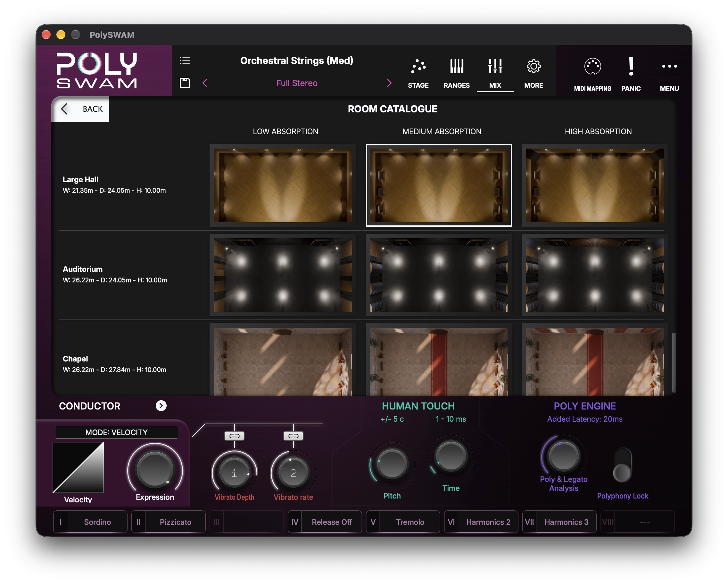Enable keyswitch VII Harmonics 3
The height and width of the screenshot is (584, 728).
pyautogui.click(x=559, y=522)
